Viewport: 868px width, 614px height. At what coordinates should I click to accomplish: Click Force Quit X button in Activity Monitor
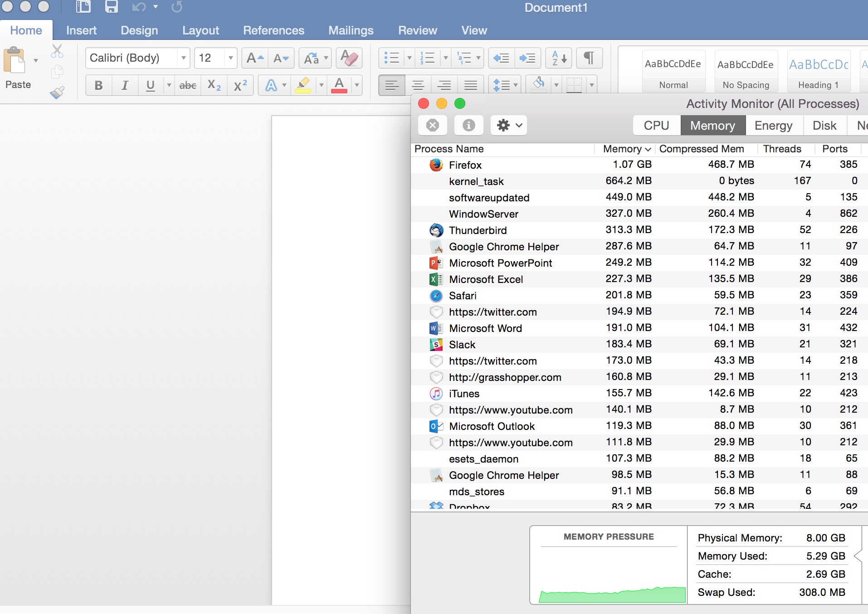pos(433,125)
